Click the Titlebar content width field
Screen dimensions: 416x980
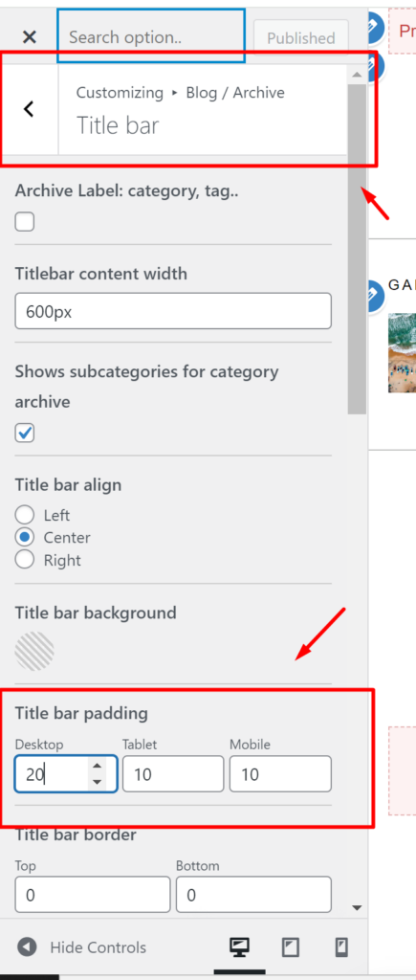tap(173, 311)
